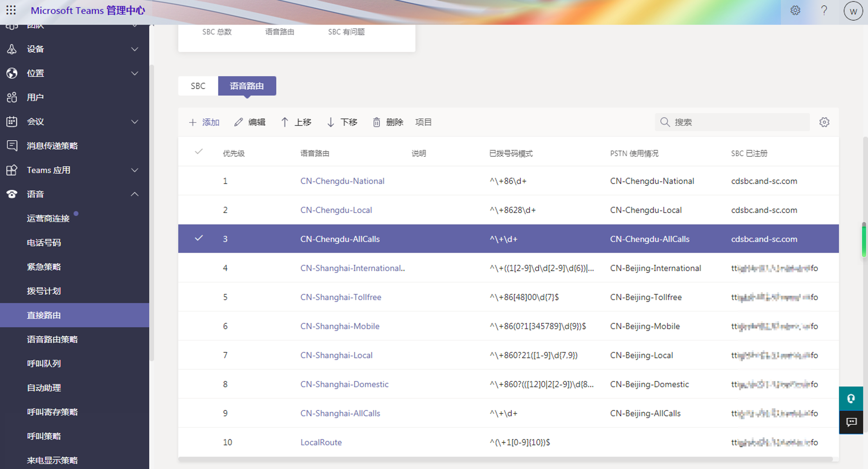Open the CN-Shanghai-Tollfree route link

tap(340, 297)
